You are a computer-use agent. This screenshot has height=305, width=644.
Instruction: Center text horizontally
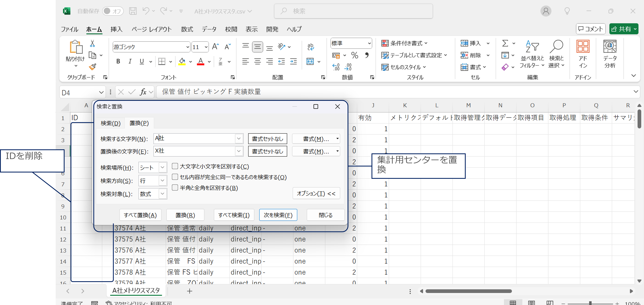[x=257, y=61]
